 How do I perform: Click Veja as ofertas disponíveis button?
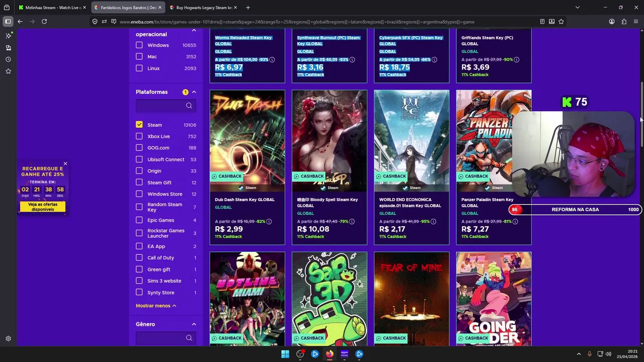pos(43,207)
